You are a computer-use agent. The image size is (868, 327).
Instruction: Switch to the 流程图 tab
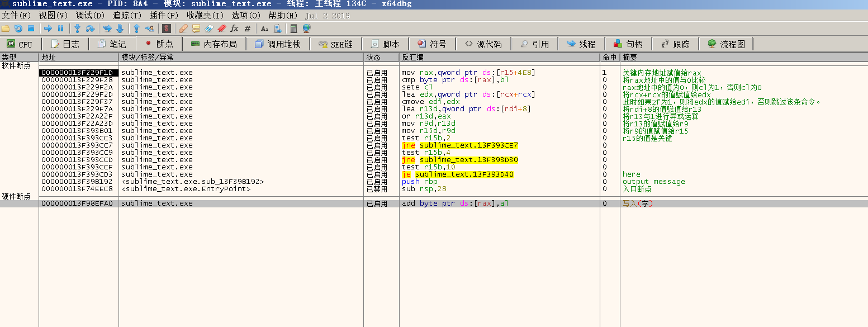pos(727,44)
